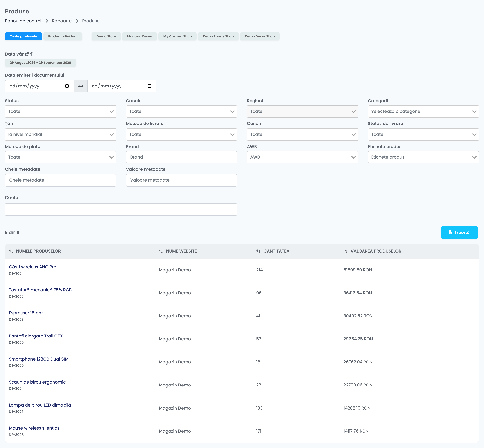Open product Espressor 15 bar

pyautogui.click(x=26, y=313)
